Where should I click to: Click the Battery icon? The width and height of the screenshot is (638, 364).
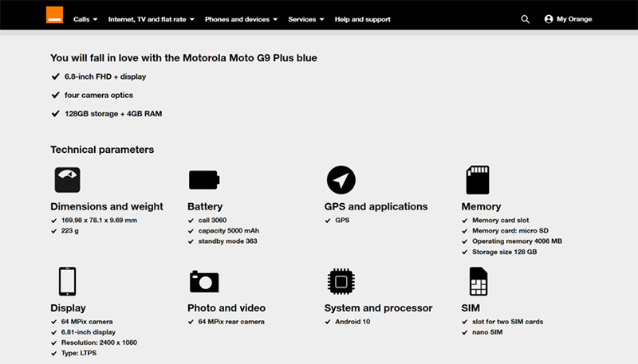(203, 179)
